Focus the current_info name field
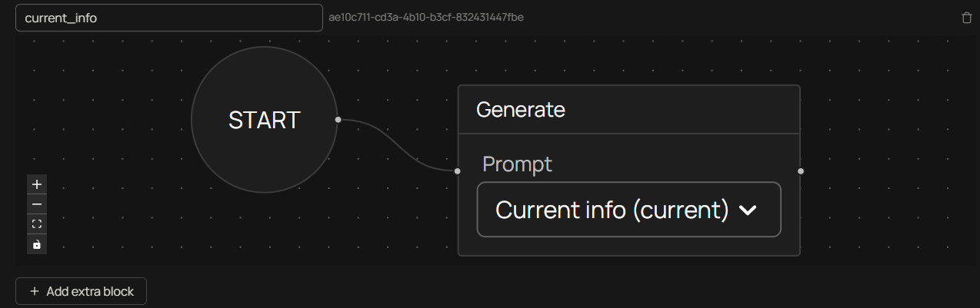Image resolution: width=980 pixels, height=308 pixels. coord(168,18)
